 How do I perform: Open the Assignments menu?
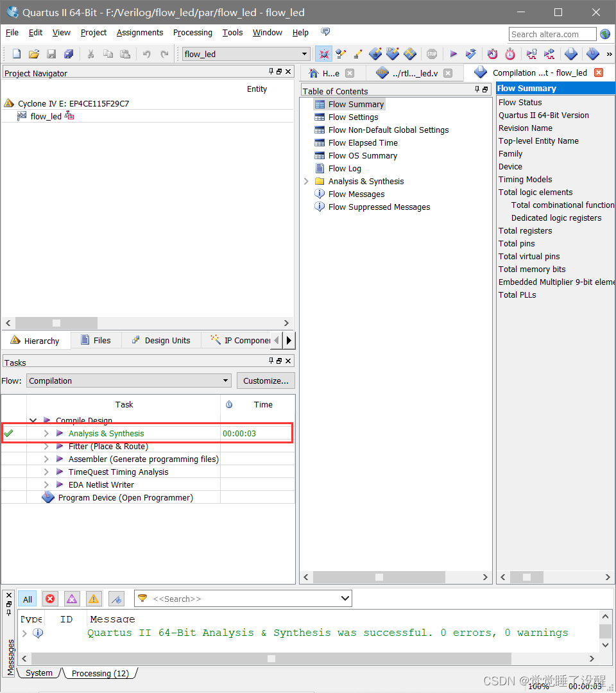140,32
